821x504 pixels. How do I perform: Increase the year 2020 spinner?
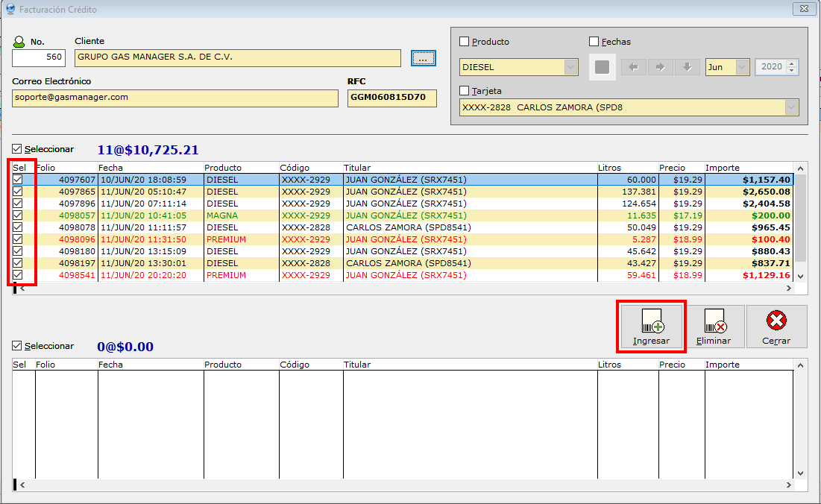[792, 63]
